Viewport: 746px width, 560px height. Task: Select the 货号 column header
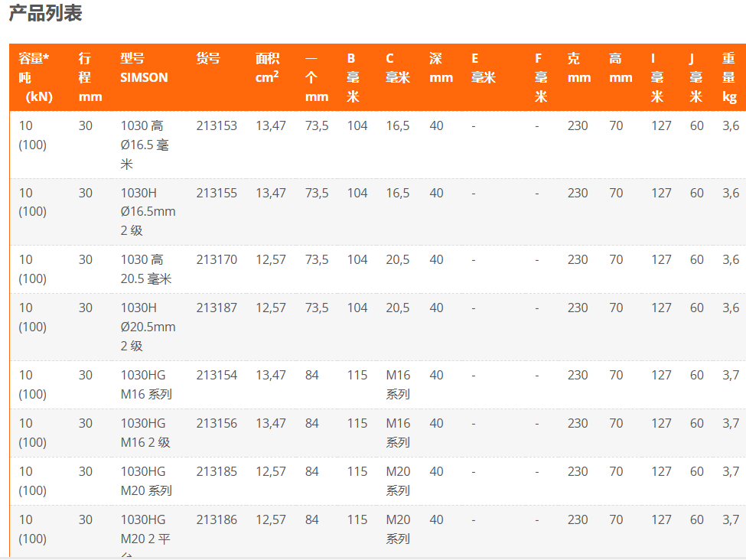point(208,58)
